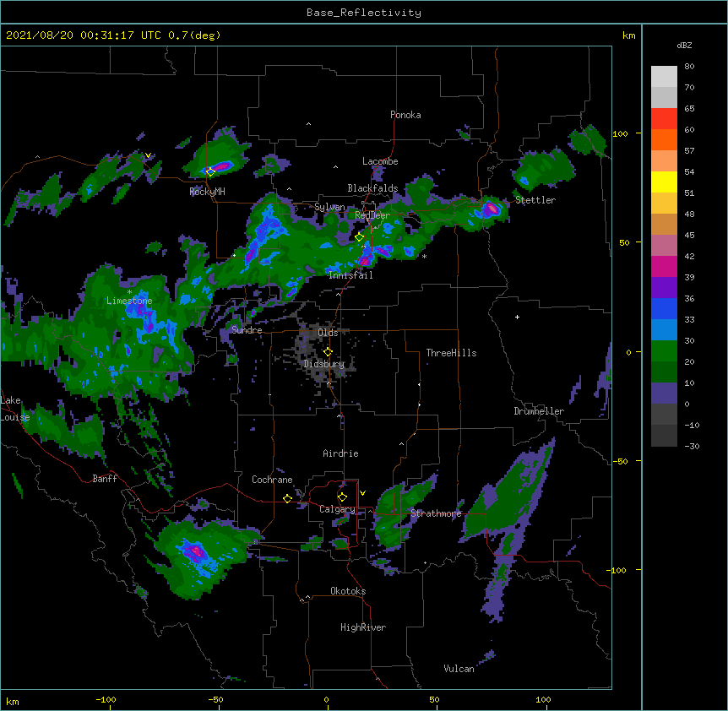Click the white plus marker north of Drumheller
The width and height of the screenshot is (728, 711).
click(x=517, y=317)
